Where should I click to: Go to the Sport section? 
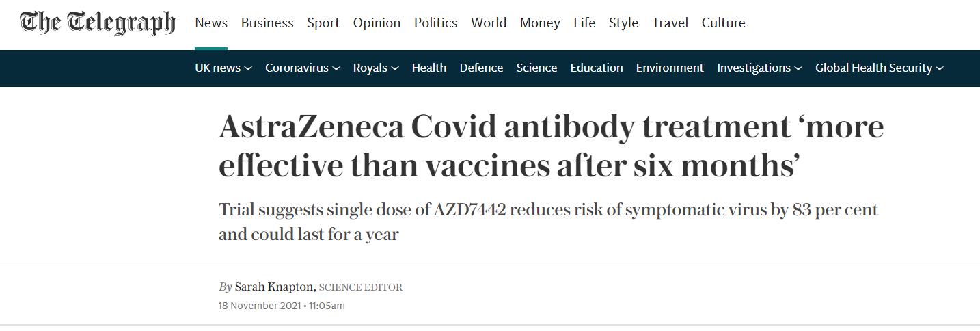pos(323,23)
